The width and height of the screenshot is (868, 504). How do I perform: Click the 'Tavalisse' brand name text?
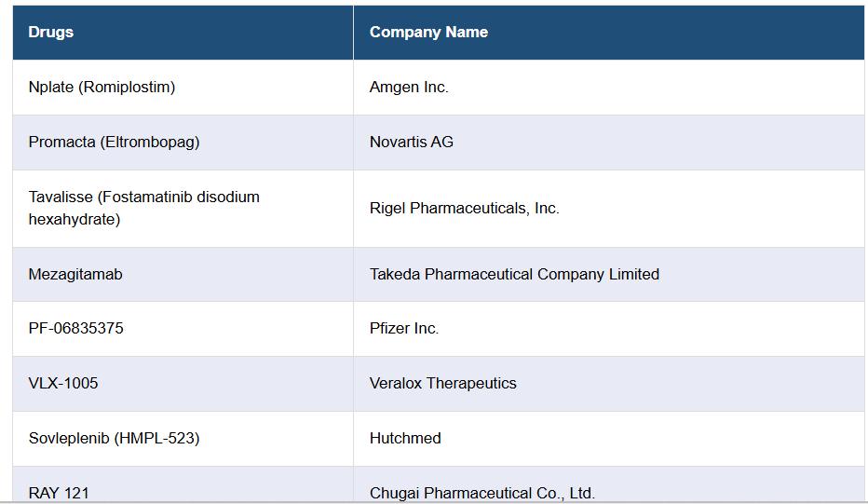(61, 198)
